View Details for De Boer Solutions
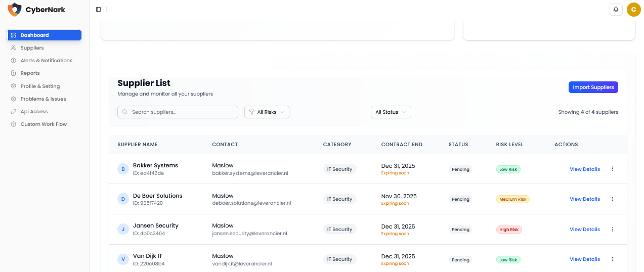Viewport: 644px width, 272px height. click(584, 199)
